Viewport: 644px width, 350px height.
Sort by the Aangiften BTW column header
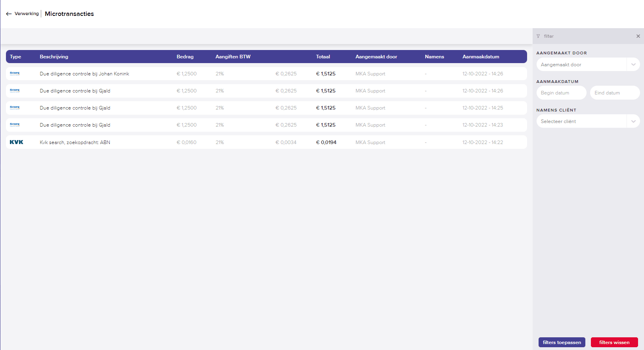pyautogui.click(x=233, y=57)
